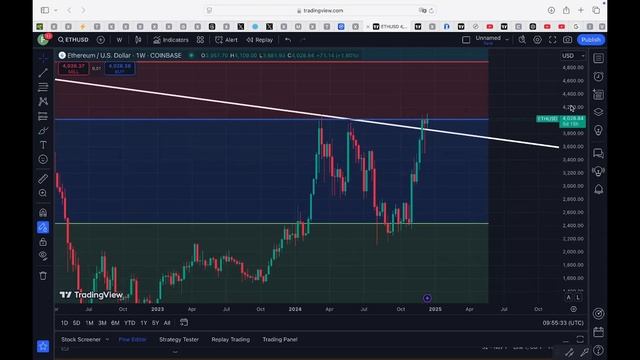The width and height of the screenshot is (640, 360).
Task: Open the chats speech-bubble icon
Action: click(598, 153)
